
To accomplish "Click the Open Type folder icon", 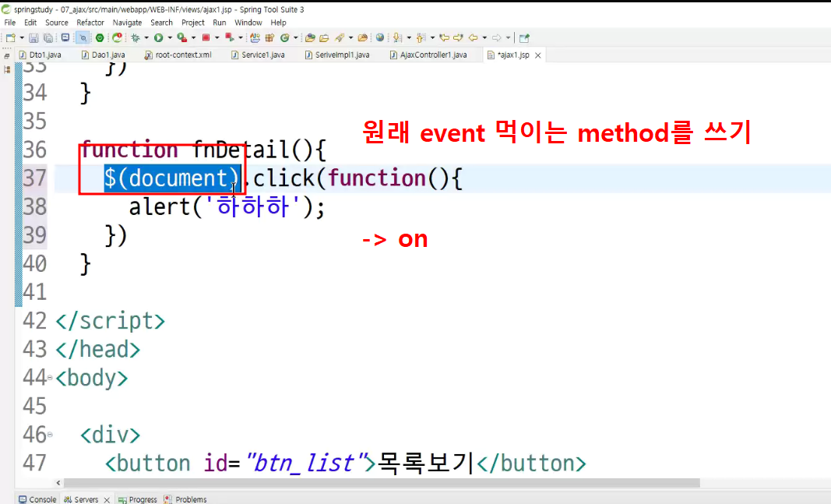I will pos(311,37).
